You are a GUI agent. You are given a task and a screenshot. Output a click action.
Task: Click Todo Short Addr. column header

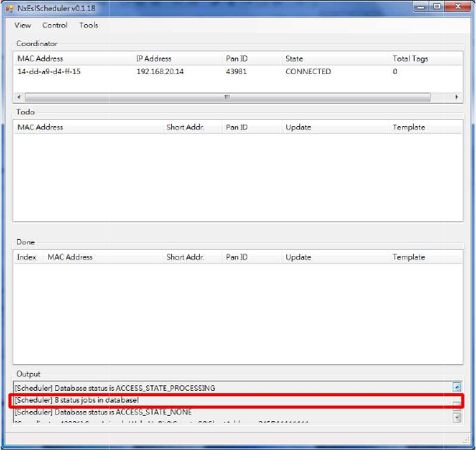point(192,127)
